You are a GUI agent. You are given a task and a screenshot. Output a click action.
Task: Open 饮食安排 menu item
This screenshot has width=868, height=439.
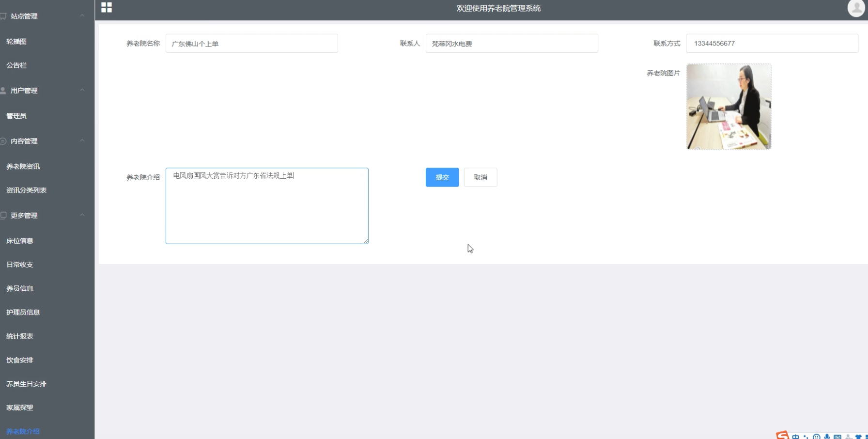(20, 360)
